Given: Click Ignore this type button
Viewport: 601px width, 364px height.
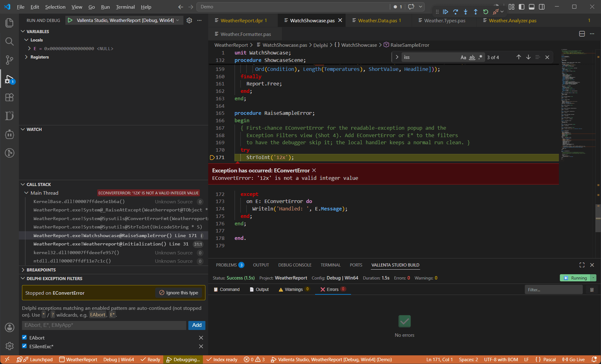Looking at the screenshot, I should 179,293.
